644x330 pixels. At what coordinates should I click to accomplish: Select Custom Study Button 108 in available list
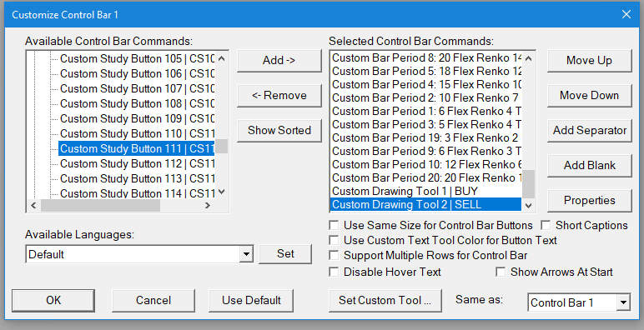(137, 104)
